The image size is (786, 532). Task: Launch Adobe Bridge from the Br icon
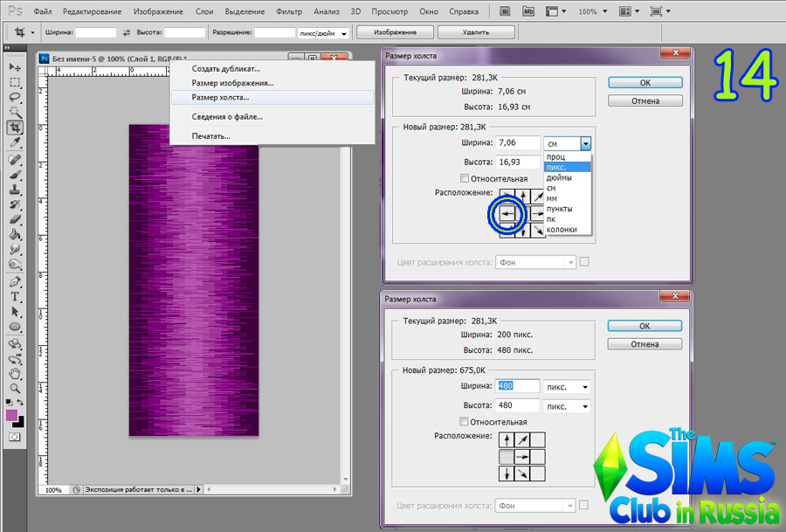[505, 12]
